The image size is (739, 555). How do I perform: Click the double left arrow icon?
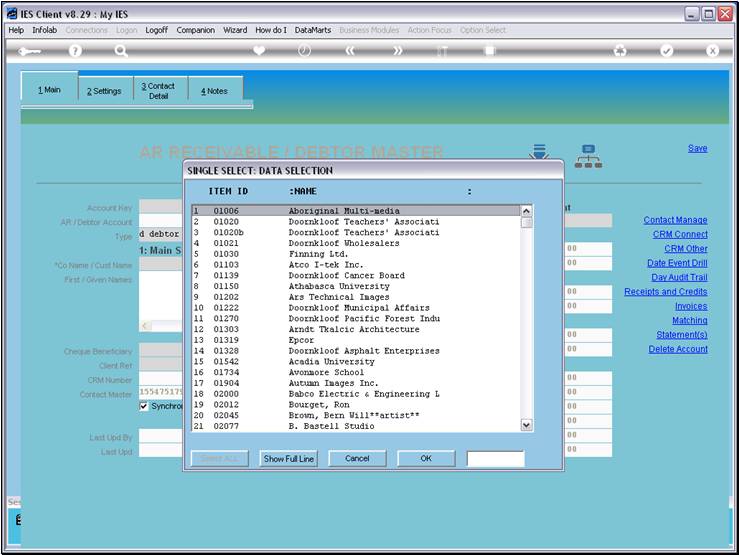(x=350, y=50)
